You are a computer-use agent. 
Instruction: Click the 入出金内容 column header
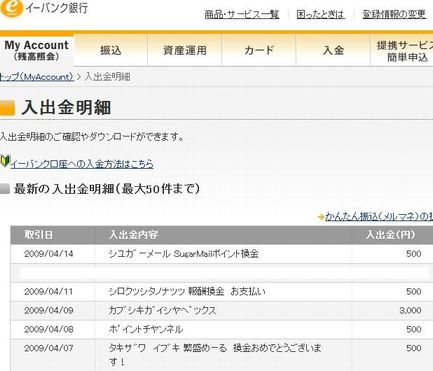[133, 235]
